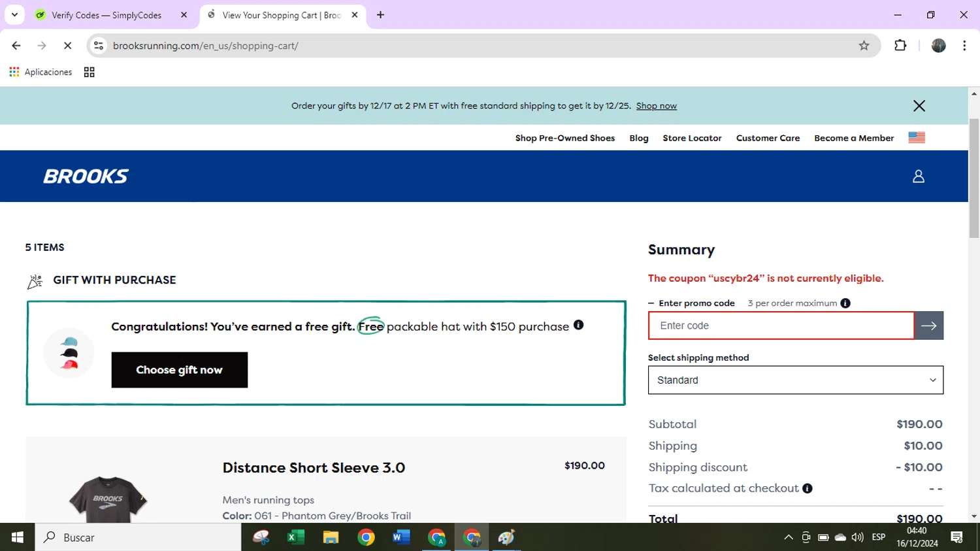Click the coupon not eligible error message
Screen dimensions: 980x551
point(766,278)
